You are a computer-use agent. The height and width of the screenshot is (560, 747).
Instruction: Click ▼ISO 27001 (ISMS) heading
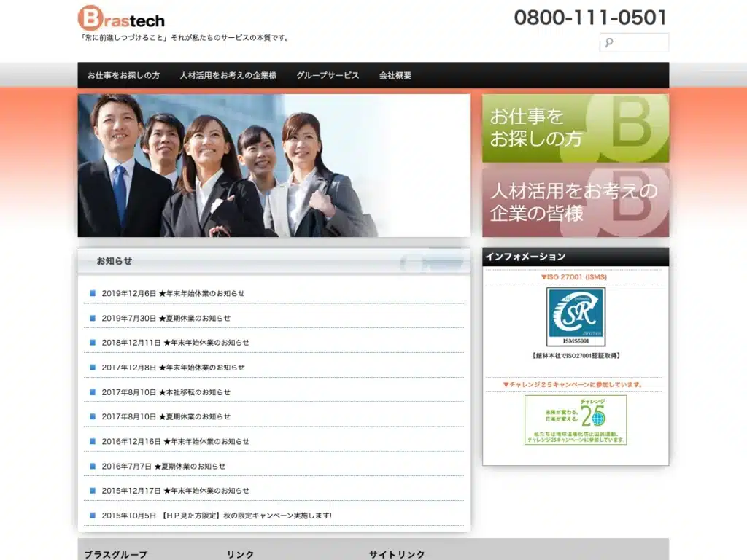click(x=573, y=276)
